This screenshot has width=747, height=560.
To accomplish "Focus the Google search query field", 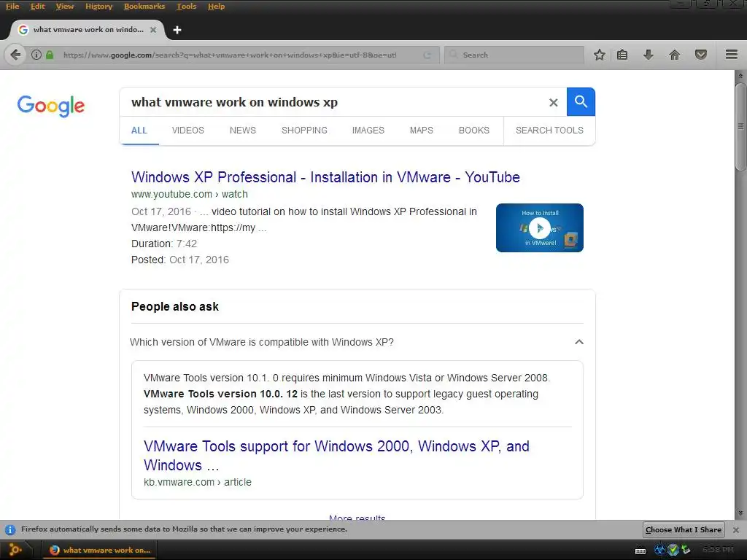I will [333, 102].
